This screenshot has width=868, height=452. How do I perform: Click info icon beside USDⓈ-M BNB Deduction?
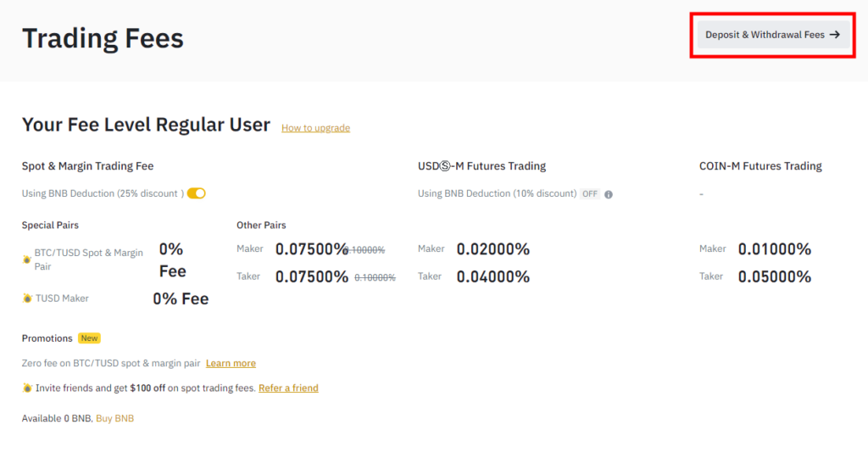coord(609,194)
